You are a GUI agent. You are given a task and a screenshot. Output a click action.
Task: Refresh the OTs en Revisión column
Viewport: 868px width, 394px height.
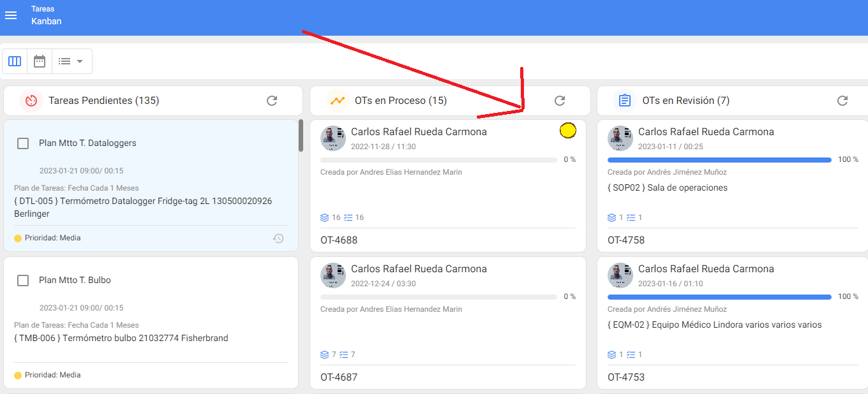[x=842, y=101]
